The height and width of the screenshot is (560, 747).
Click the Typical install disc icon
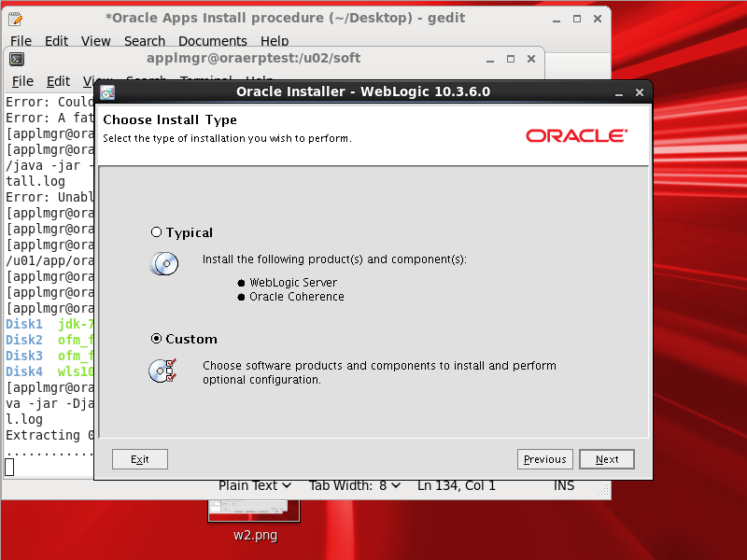pos(164,263)
